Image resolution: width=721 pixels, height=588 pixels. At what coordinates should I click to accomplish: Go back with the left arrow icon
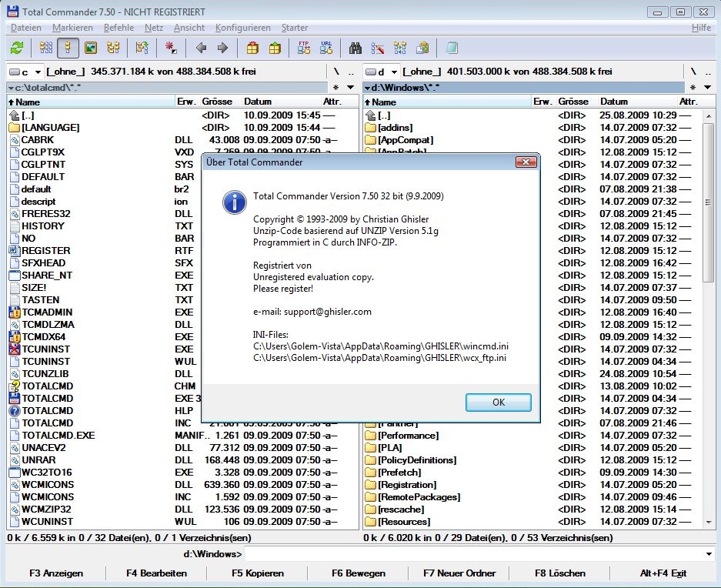coord(201,48)
